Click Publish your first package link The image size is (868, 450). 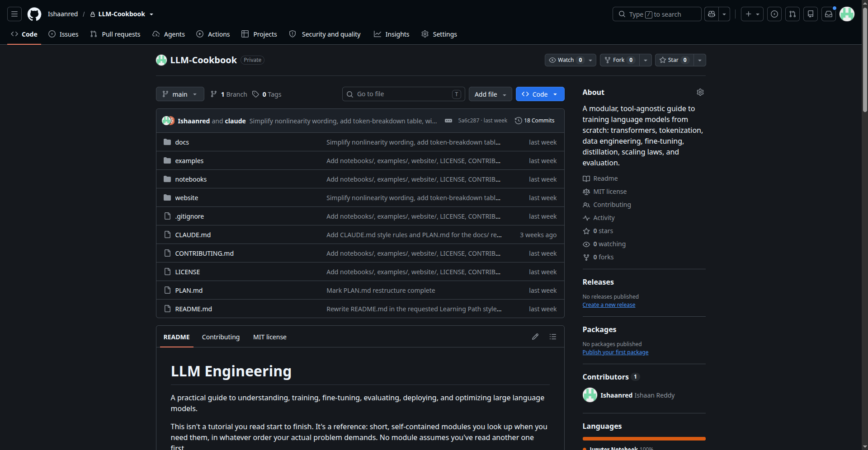point(615,352)
